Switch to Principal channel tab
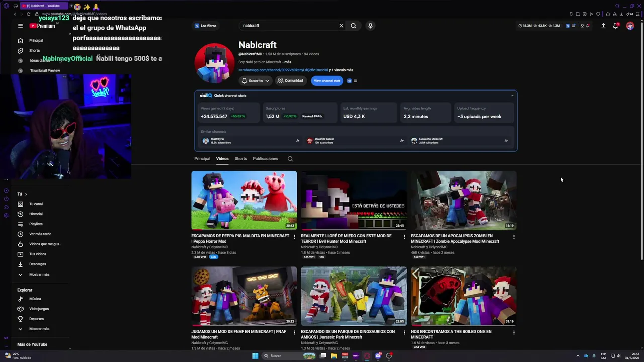 202,159
